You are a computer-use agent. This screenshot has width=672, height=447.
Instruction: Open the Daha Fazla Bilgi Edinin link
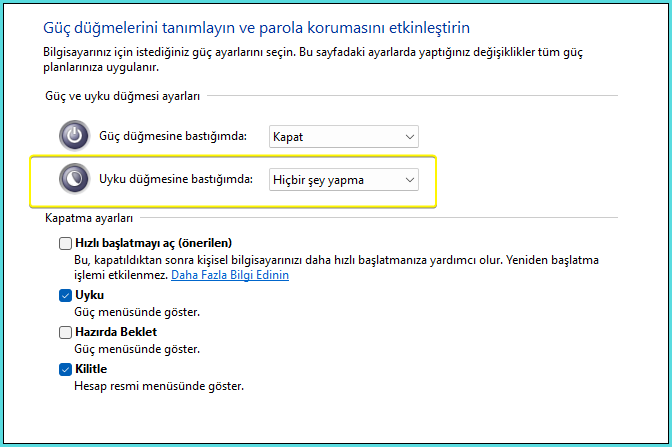(230, 274)
